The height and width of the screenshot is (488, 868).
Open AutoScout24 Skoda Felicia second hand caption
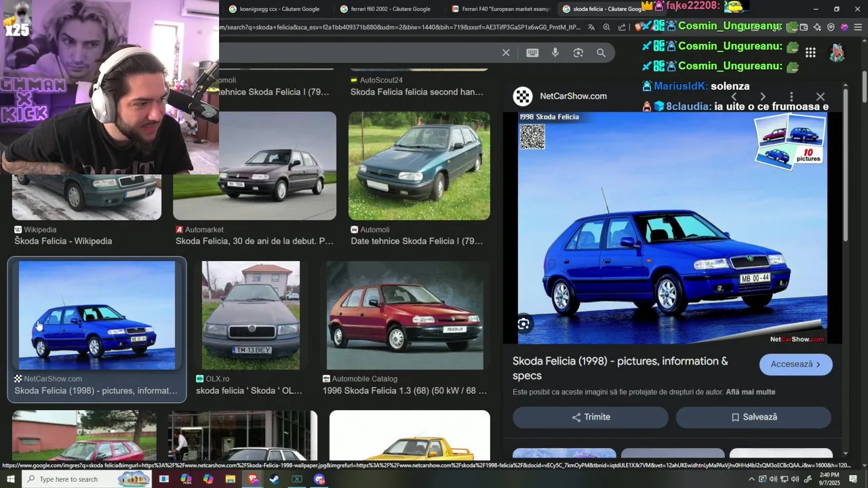pyautogui.click(x=417, y=92)
